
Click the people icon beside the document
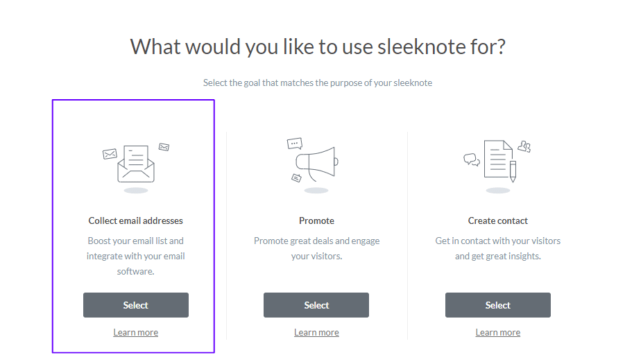tap(524, 147)
